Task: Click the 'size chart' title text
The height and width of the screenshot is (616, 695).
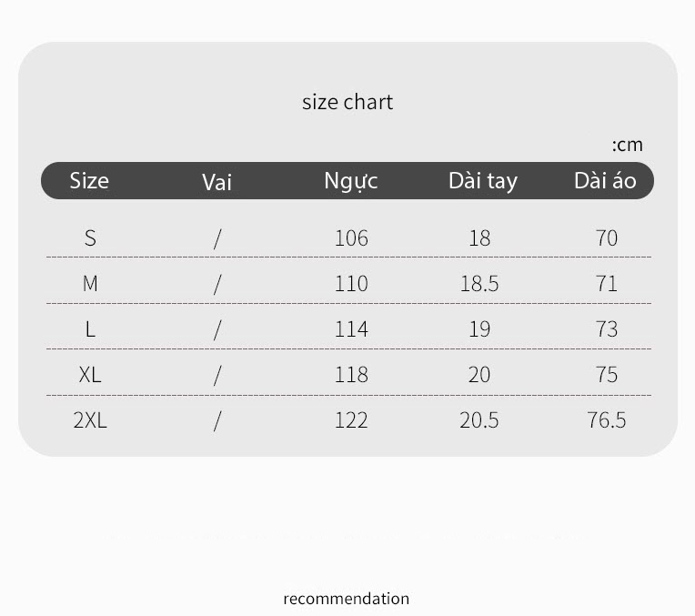Action: (347, 103)
